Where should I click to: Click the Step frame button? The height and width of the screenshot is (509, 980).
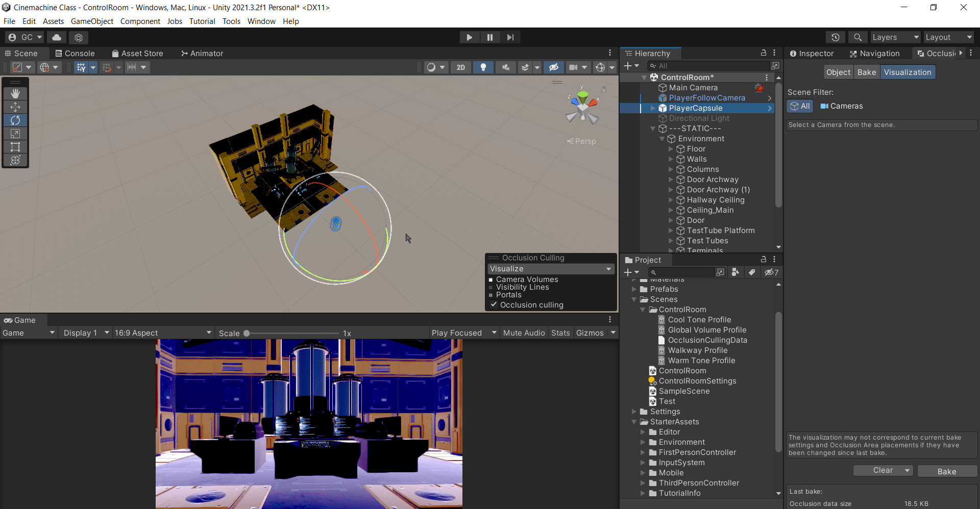510,37
